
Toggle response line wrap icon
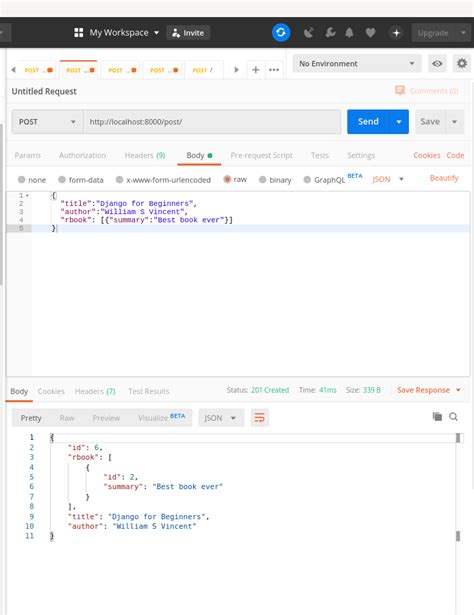[260, 418]
